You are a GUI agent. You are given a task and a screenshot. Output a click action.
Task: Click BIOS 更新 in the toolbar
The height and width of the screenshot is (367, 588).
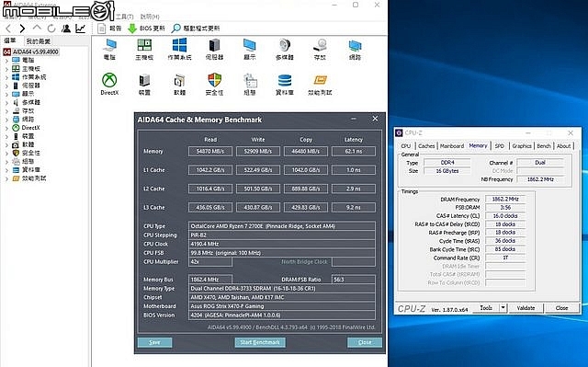pyautogui.click(x=146, y=29)
